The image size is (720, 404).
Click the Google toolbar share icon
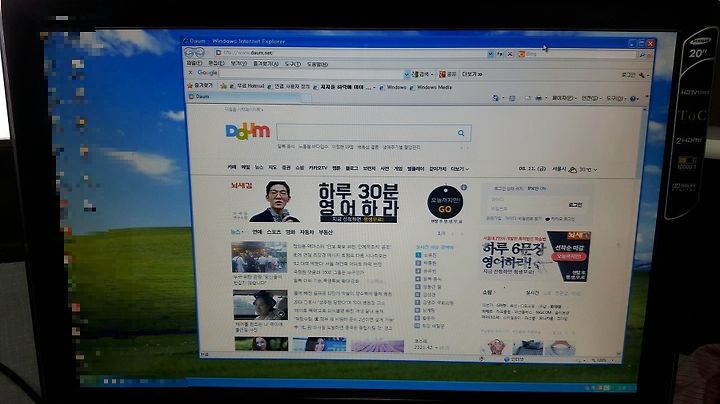442,74
